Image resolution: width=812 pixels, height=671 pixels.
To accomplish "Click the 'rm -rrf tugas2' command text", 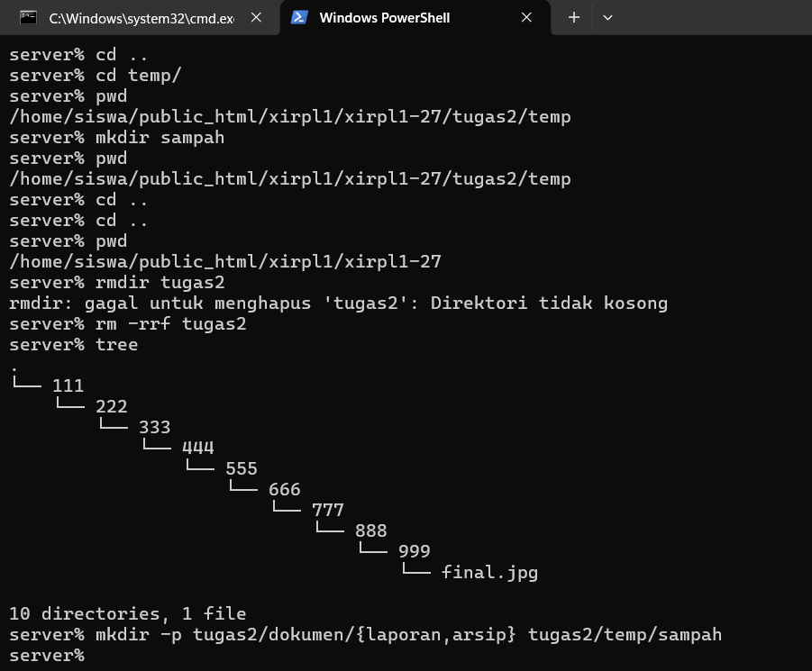I will tap(171, 324).
